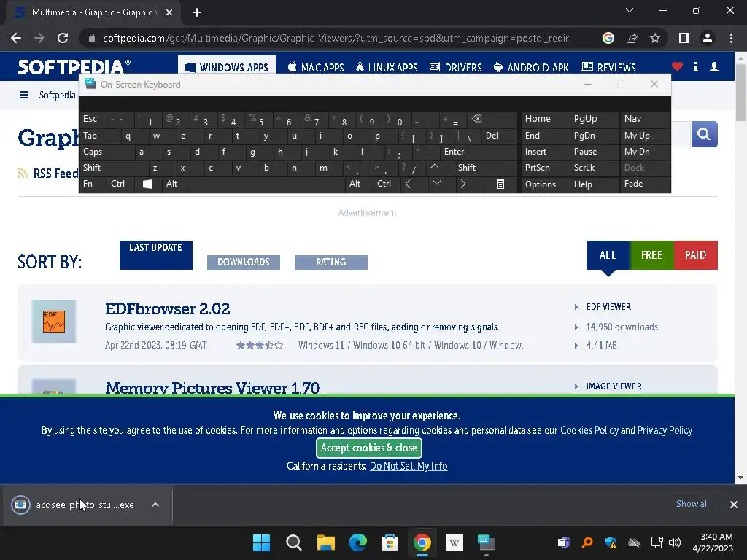This screenshot has height=560, width=747.
Task: Click the context menu key on On-Screen Keyboard
Action: point(500,184)
